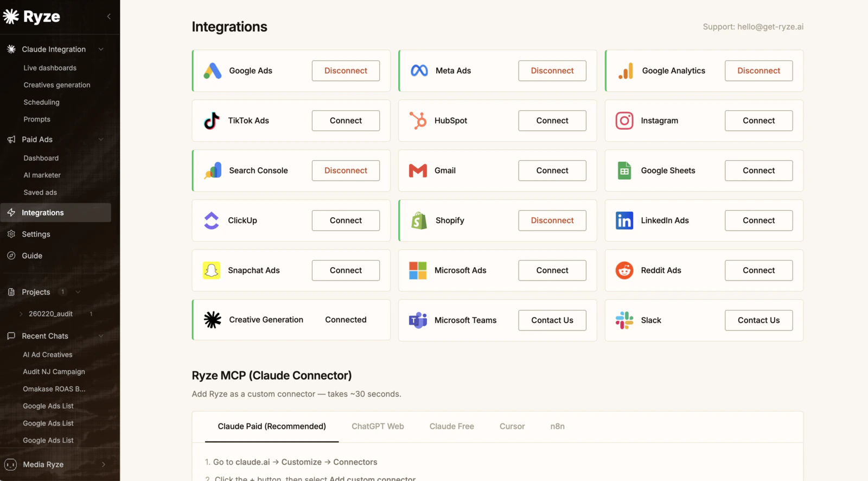868x481 pixels.
Task: Open the AI Ad Creatives chat
Action: [x=48, y=355]
